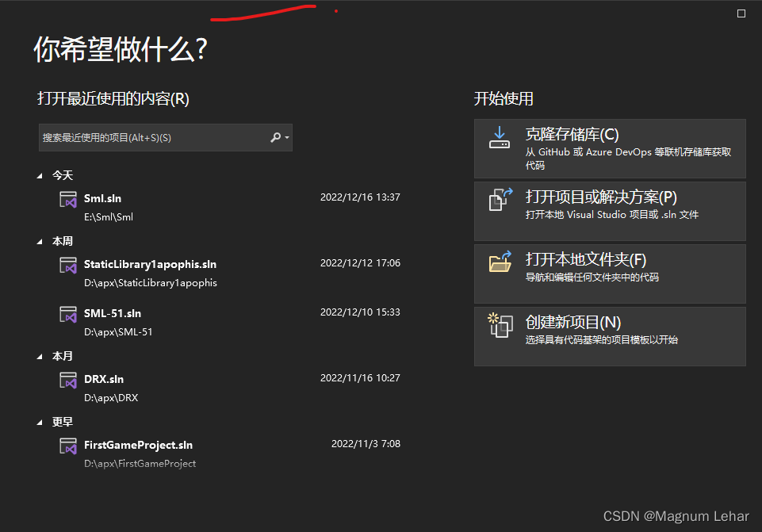Click the solution icon beside FirstGameProject.sln
The height and width of the screenshot is (532, 762).
(68, 446)
